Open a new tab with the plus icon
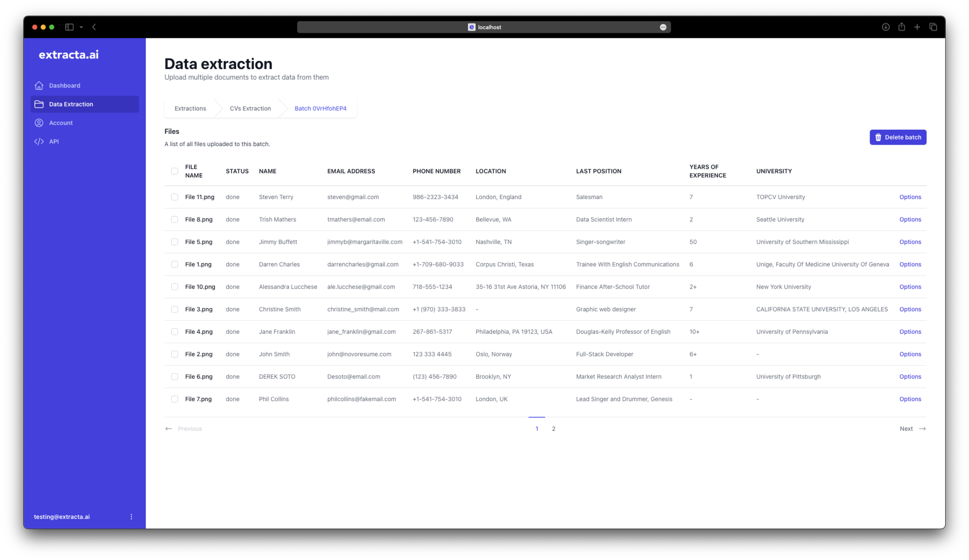 click(917, 27)
